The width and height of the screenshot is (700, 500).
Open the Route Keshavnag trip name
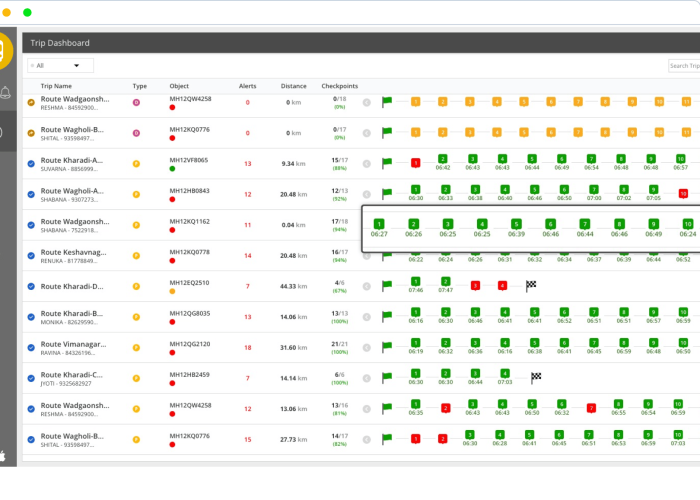(71, 252)
